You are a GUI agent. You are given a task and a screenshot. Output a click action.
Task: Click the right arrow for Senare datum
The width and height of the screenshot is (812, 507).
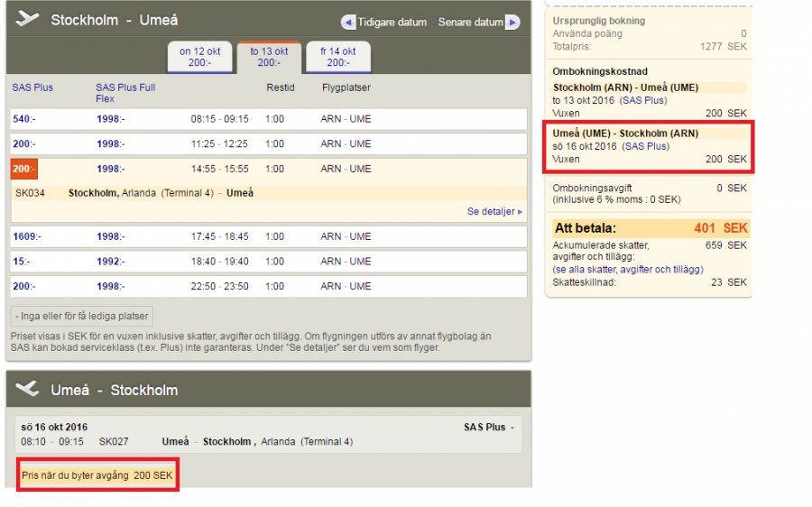pos(512,22)
